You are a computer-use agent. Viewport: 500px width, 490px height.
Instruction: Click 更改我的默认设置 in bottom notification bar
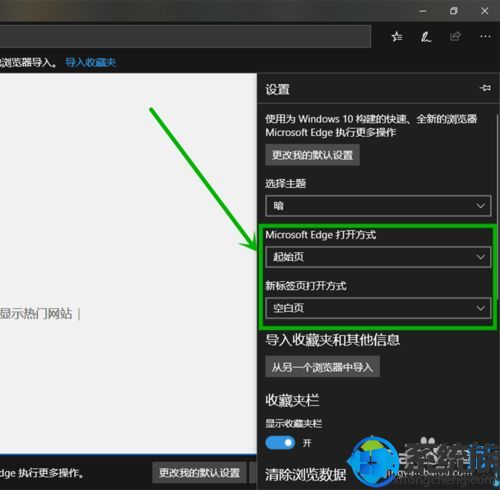point(199,472)
